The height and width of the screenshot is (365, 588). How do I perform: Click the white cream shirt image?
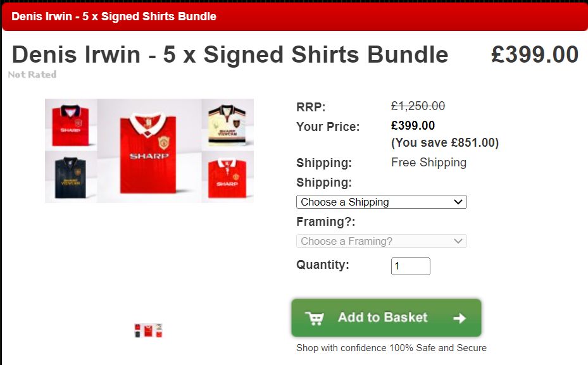coord(227,125)
